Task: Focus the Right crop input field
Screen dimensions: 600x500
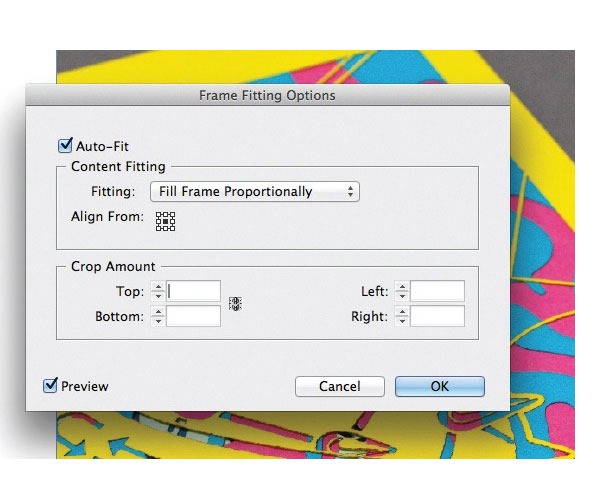Action: 437,316
